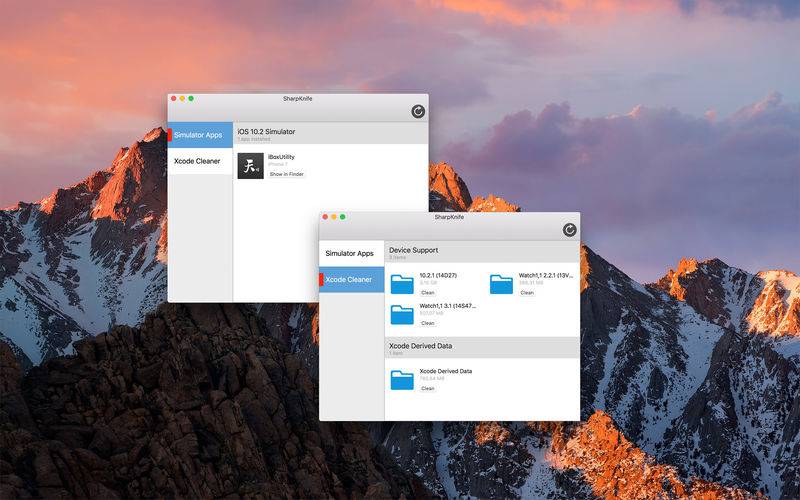This screenshot has width=800, height=500.
Task: Click the iOS 10.2 Simulator section header
Action: [331, 134]
